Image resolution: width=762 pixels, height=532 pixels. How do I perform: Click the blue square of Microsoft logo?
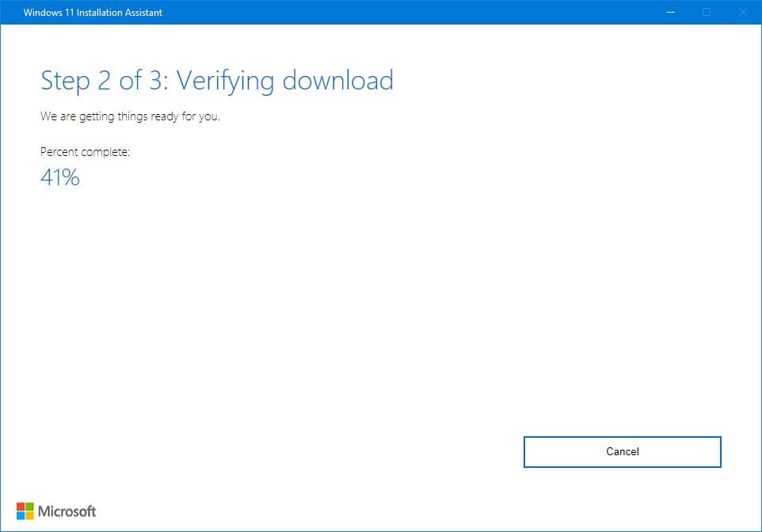point(21,515)
